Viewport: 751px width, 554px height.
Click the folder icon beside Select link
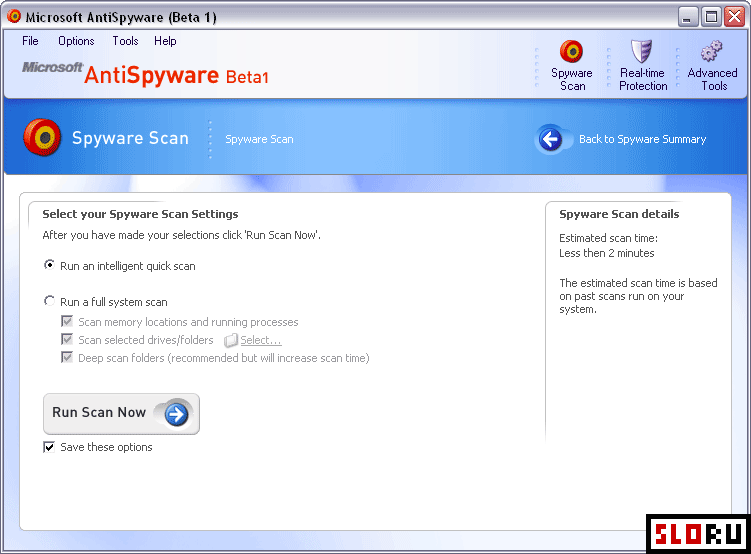pos(231,340)
